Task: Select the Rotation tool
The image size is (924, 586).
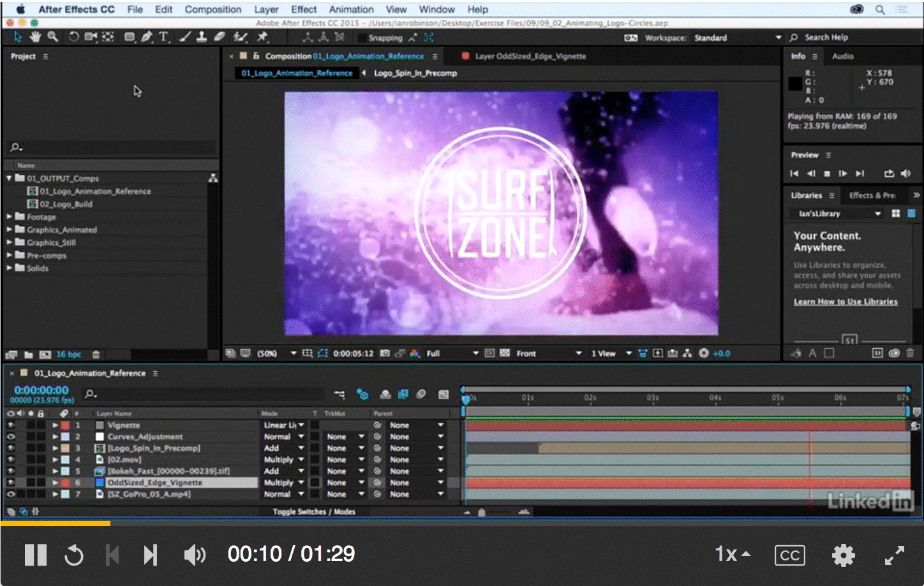Action: point(74,37)
